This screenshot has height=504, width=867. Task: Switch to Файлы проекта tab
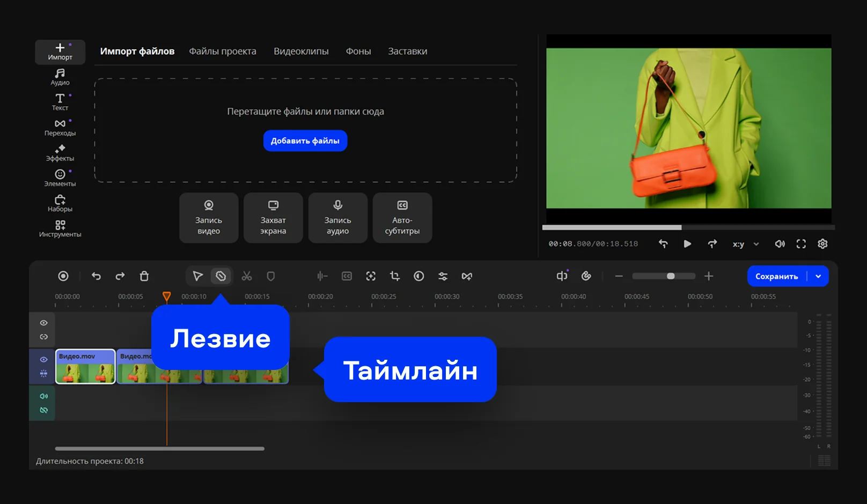click(x=223, y=51)
